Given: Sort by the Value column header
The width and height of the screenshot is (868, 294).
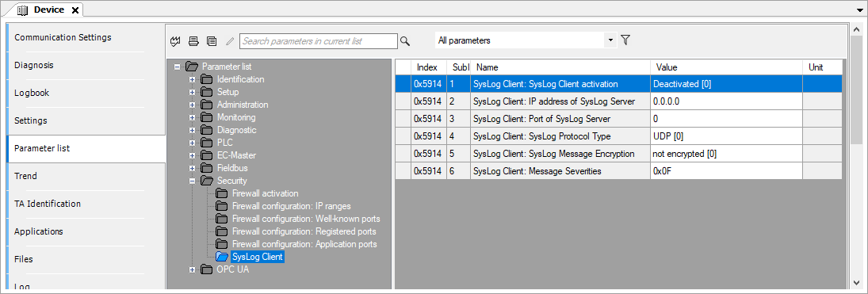Looking at the screenshot, I should [726, 67].
